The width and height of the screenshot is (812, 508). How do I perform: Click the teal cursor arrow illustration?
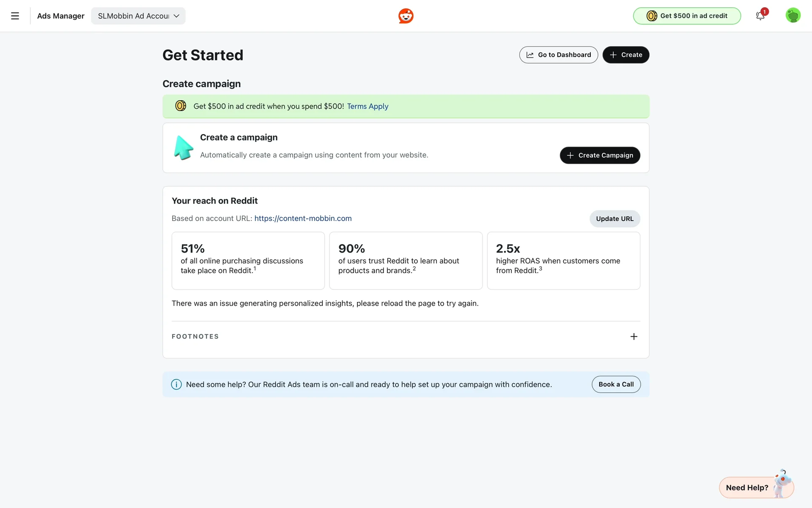coord(184,148)
